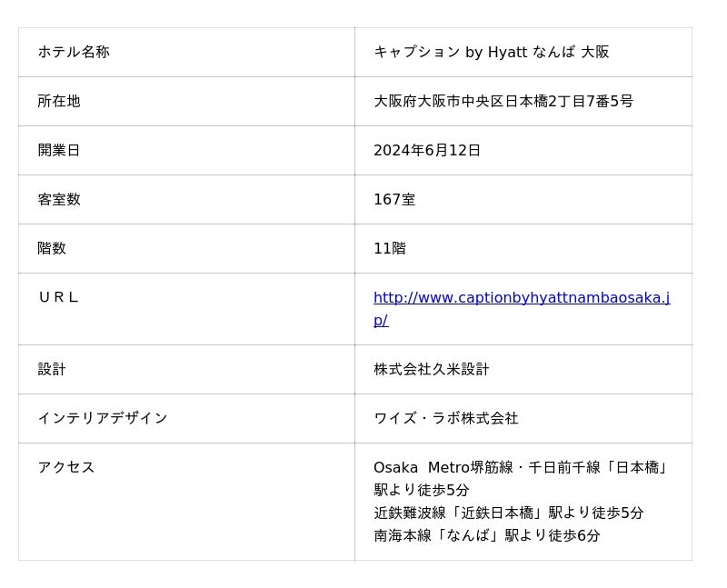Select the ワイズ・ラボ株式会社 text
The width and height of the screenshot is (727, 588).
click(x=445, y=418)
